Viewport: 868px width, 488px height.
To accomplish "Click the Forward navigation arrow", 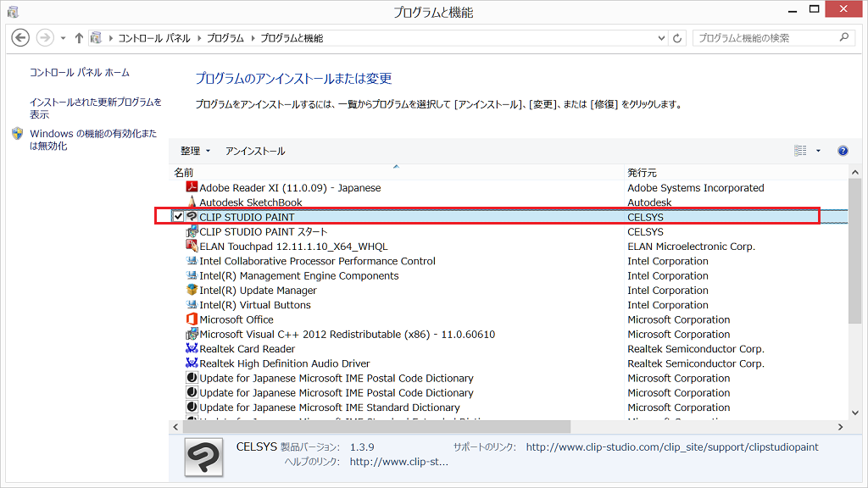I will pyautogui.click(x=45, y=37).
